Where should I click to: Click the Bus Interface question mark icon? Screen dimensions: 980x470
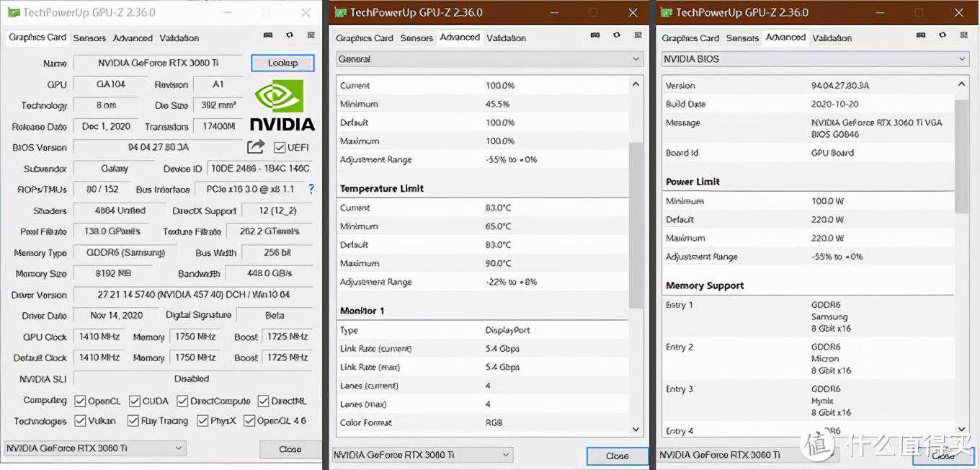click(311, 189)
